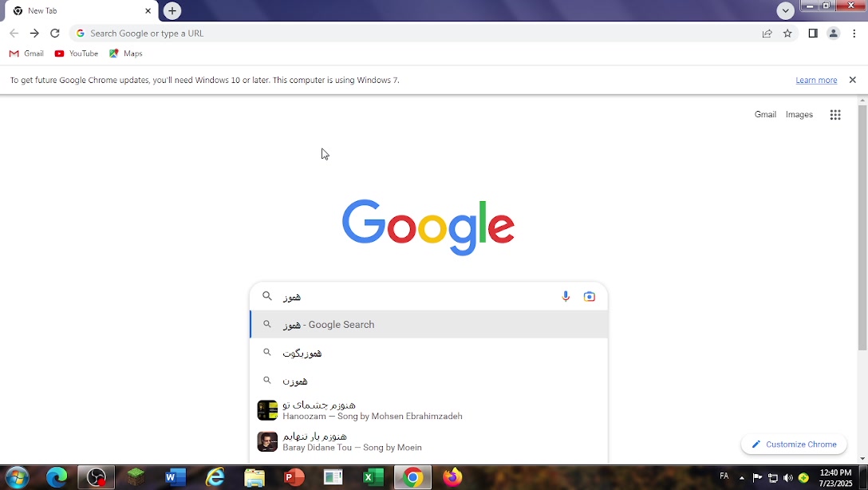The height and width of the screenshot is (490, 868).
Task: Pick the Baray Didane Tou song suggestion
Action: click(429, 442)
